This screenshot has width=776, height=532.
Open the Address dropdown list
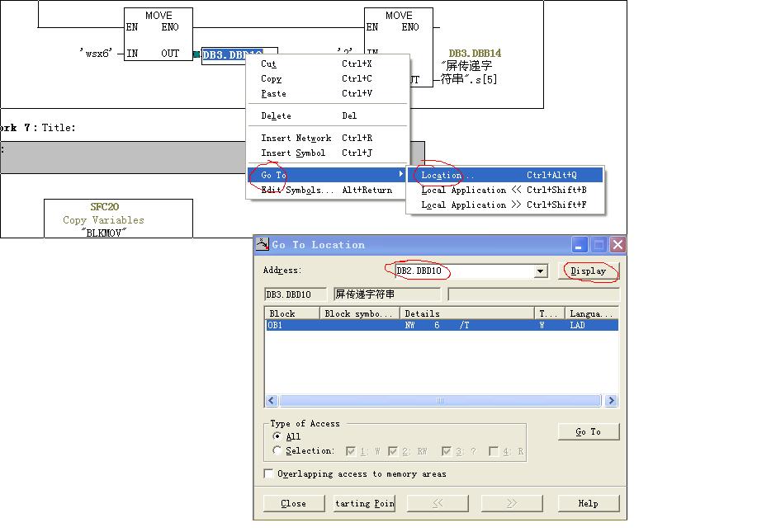[x=541, y=271]
